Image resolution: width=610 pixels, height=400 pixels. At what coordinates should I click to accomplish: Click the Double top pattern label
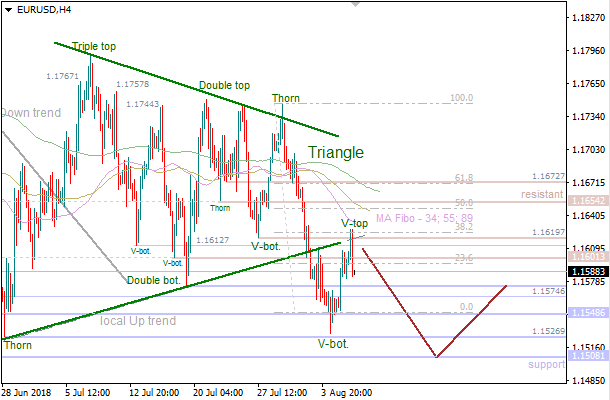coord(224,86)
